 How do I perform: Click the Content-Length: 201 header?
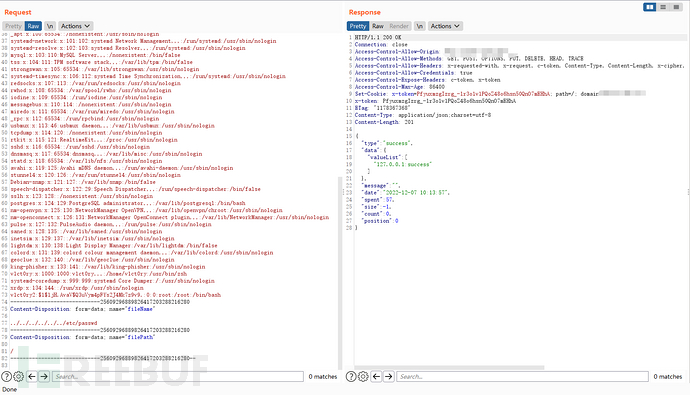click(x=384, y=122)
